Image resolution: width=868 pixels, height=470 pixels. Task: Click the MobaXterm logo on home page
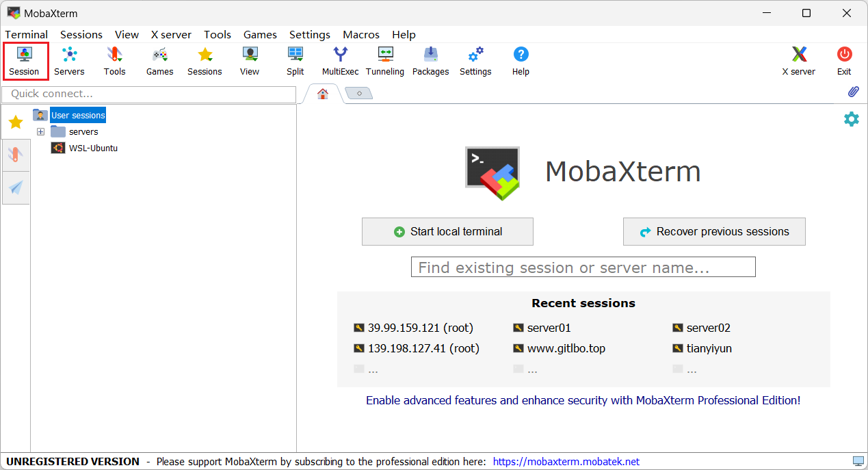click(492, 173)
